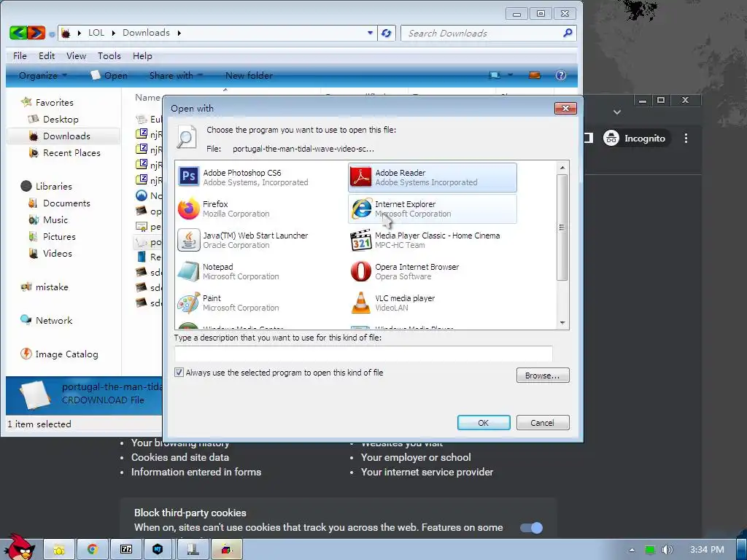Viewport: 747px width, 560px height.
Task: Open 7-Zip from the taskbar
Action: pos(125,550)
